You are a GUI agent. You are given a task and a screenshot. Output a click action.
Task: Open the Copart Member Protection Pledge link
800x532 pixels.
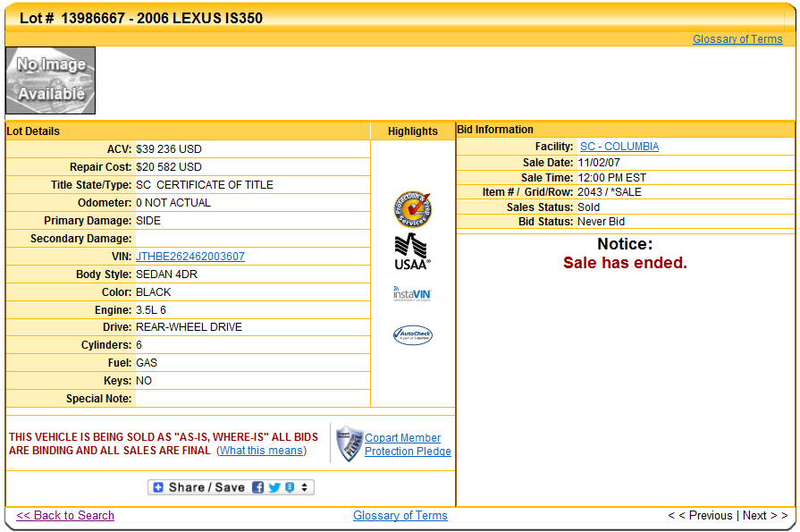pos(407,444)
